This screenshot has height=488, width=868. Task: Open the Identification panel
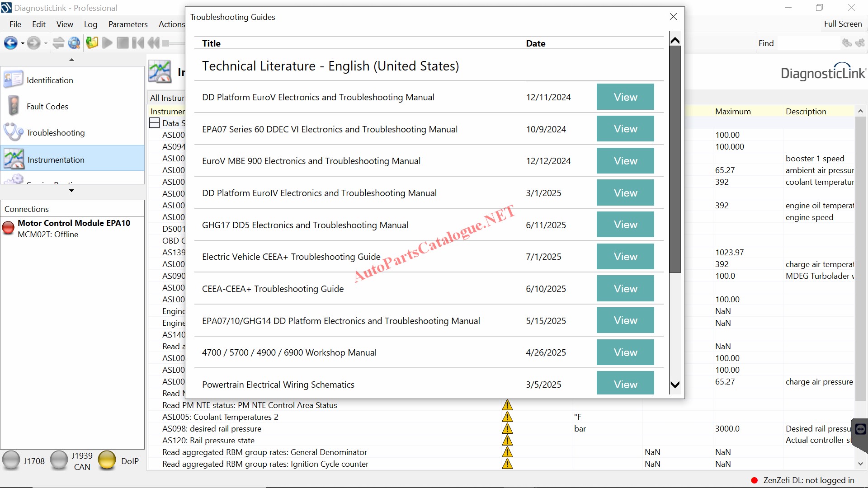(50, 80)
